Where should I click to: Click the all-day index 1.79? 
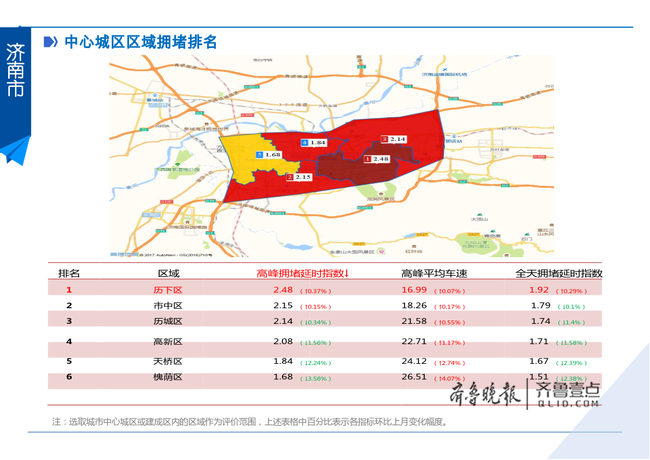541,305
